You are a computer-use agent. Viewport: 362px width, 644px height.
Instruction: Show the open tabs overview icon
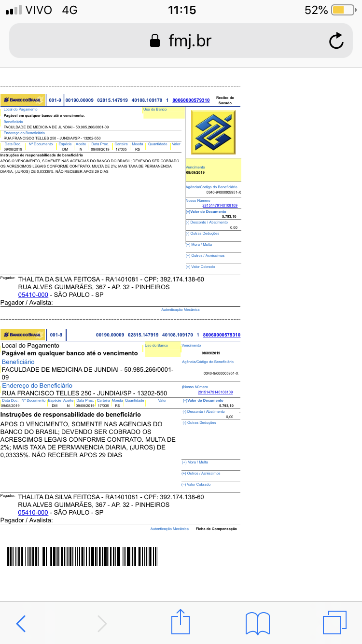(x=335, y=623)
